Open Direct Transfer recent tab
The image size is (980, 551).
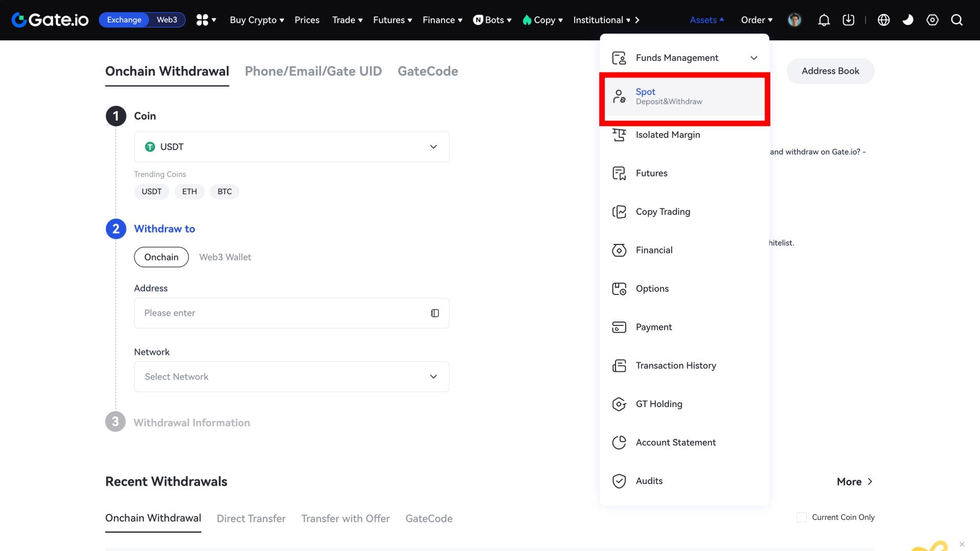pos(251,518)
